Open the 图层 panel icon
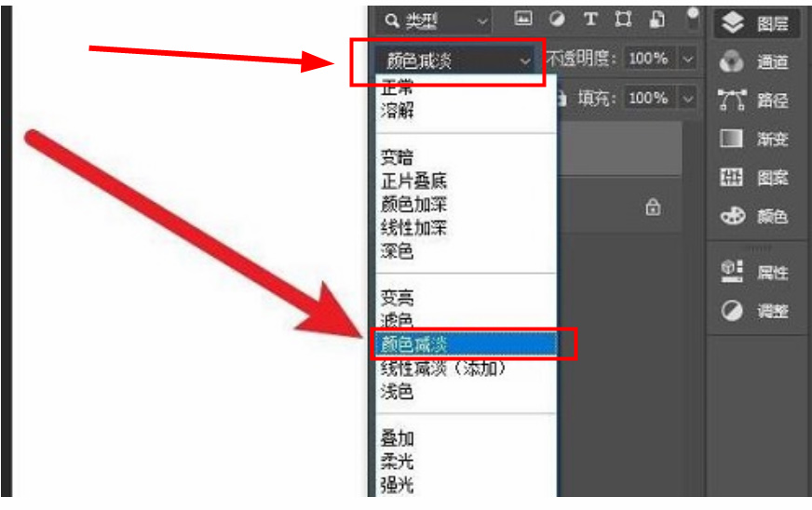The image size is (812, 510). point(732,22)
